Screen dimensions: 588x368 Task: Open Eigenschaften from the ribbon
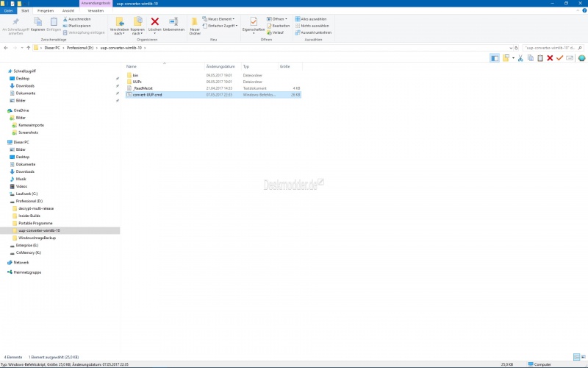click(254, 26)
